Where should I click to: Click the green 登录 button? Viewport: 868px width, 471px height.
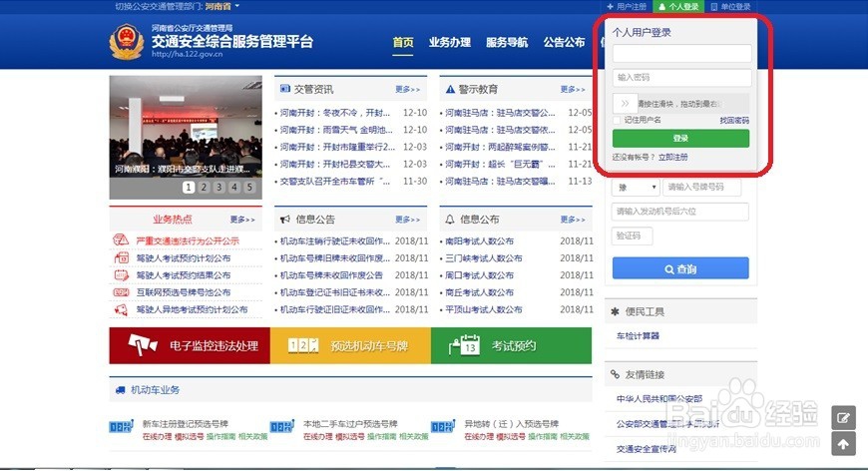tap(680, 139)
